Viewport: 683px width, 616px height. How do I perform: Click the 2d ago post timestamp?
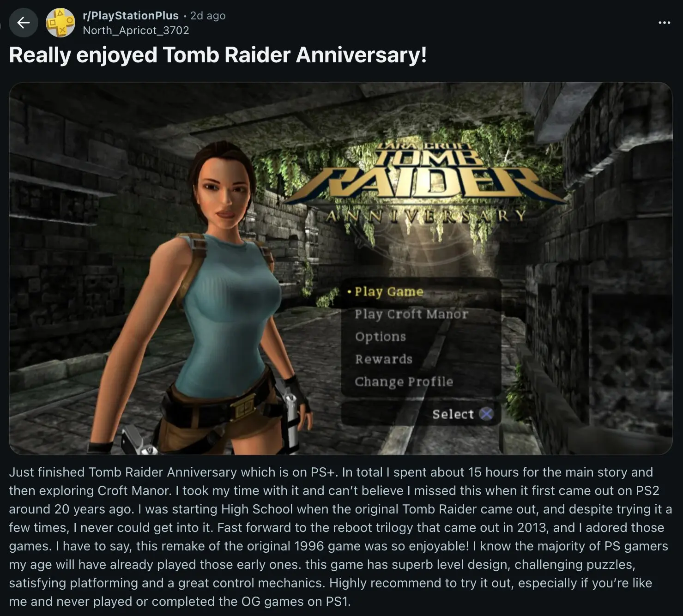pos(208,16)
